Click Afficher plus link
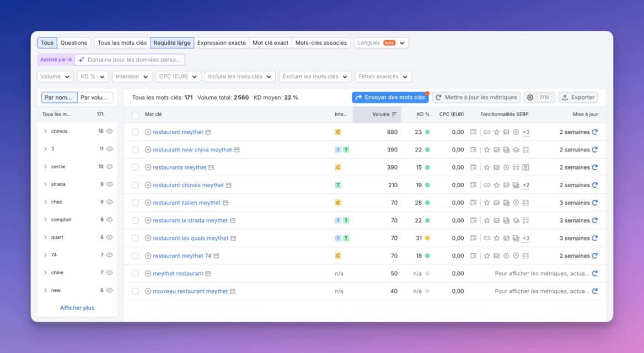 click(77, 308)
